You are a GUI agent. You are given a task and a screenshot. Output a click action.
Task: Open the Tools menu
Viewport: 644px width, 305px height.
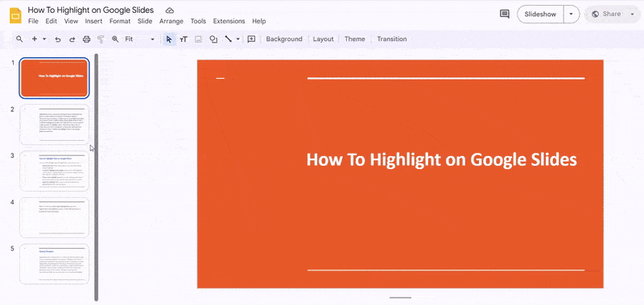click(x=198, y=22)
